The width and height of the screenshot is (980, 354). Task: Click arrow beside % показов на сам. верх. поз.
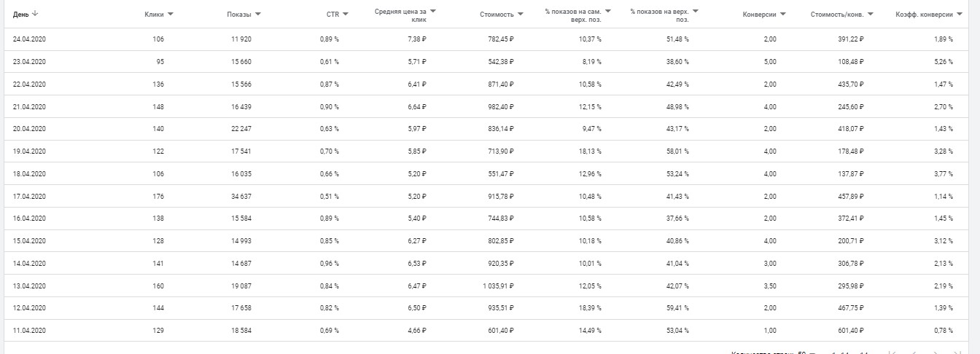pyautogui.click(x=608, y=11)
